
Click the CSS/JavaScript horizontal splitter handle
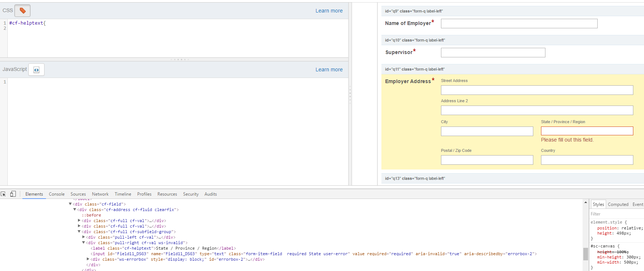[180, 59]
